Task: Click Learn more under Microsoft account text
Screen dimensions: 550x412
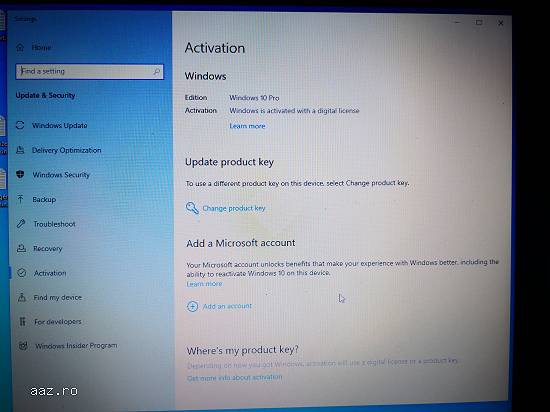Action: coord(204,284)
